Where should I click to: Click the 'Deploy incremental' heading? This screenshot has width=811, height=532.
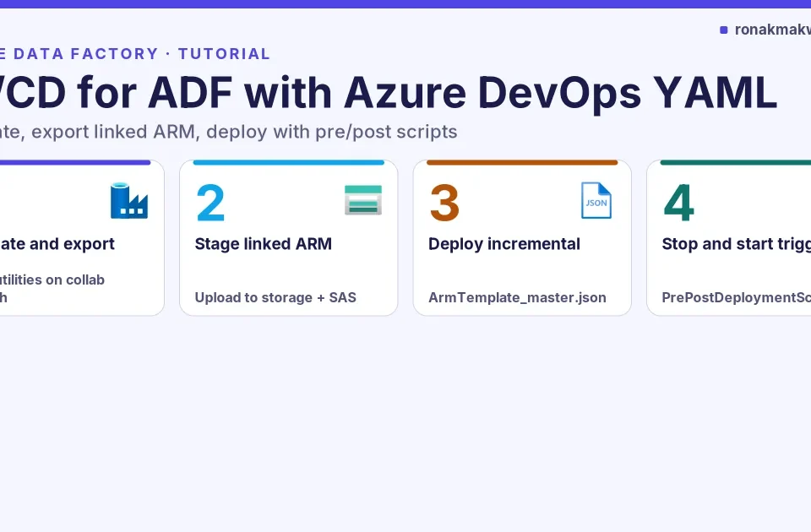(x=504, y=243)
